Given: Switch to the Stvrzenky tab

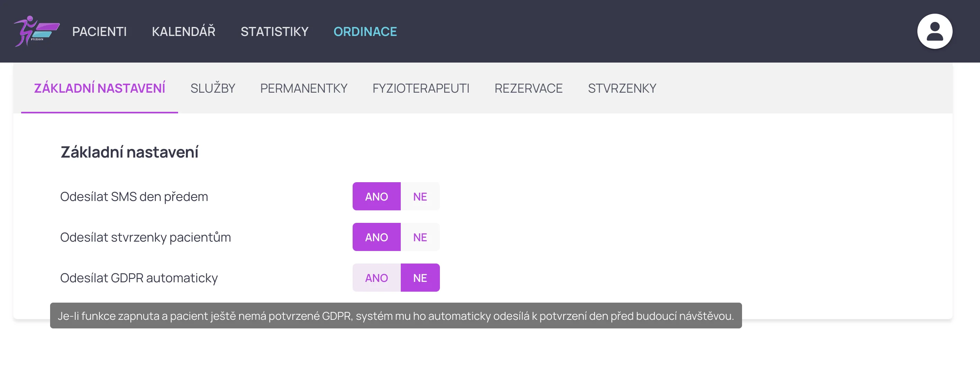Looking at the screenshot, I should pos(622,88).
